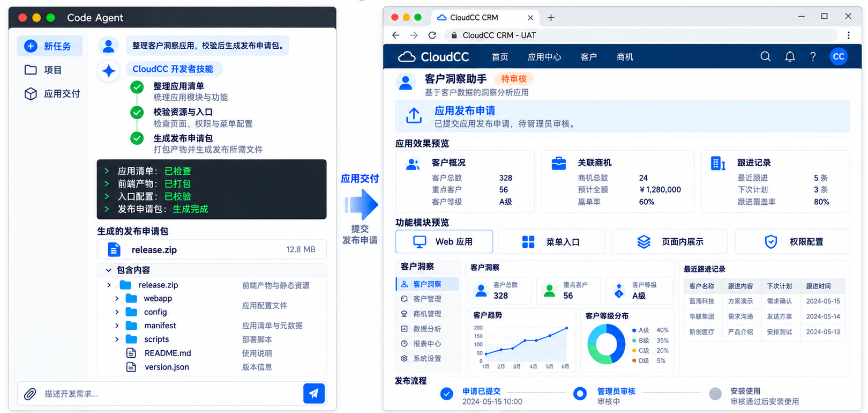Viewport: 868px width, 413px height.
Task: Switch to the Web 应用 module tab
Action: click(444, 241)
